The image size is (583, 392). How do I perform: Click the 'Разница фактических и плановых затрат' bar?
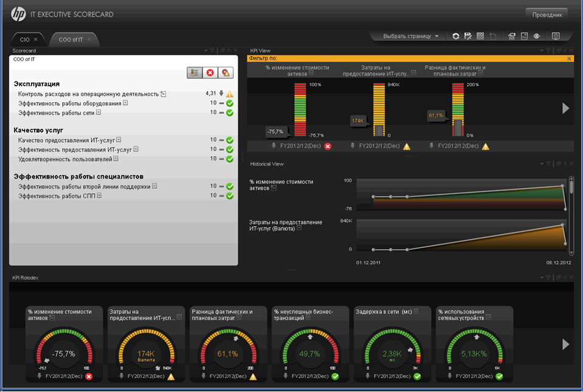458,109
